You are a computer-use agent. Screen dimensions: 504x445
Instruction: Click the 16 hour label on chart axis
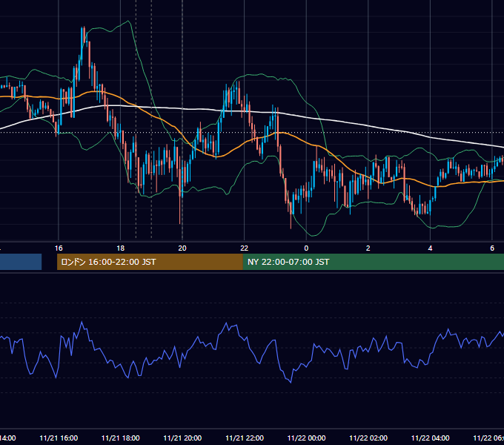[x=59, y=248]
